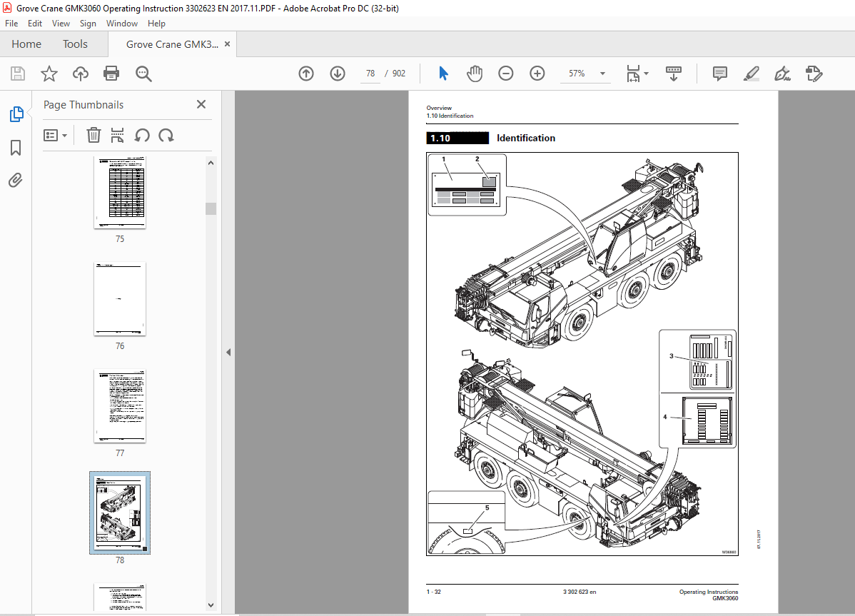The width and height of the screenshot is (855, 616).
Task: Open the File menu
Action: 11,24
